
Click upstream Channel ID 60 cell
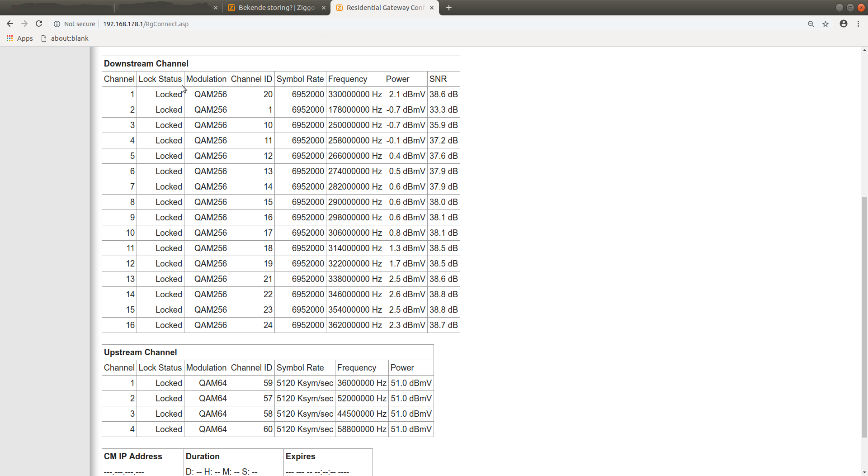click(251, 429)
